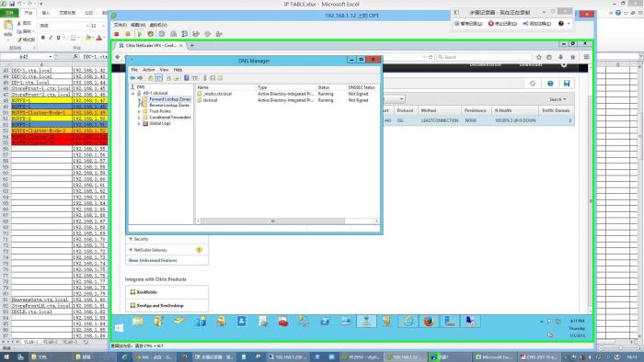Open Excel 插入 ribbon tab

[x=45, y=13]
